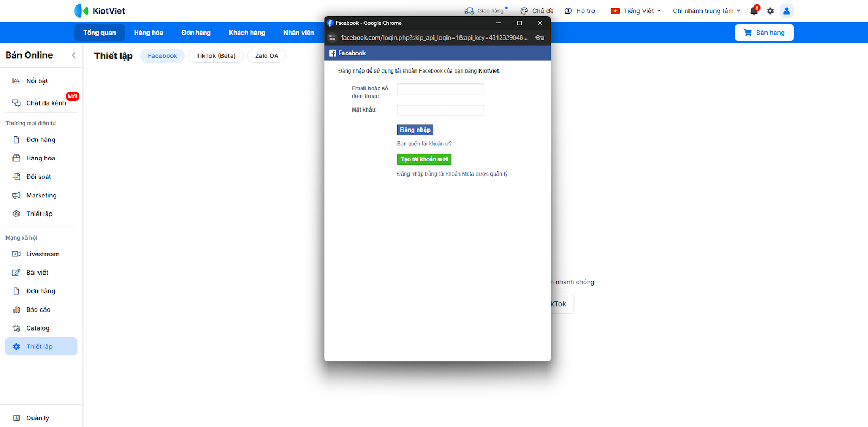The width and height of the screenshot is (868, 427).
Task: Click the Đăng nhập button
Action: 415,130
